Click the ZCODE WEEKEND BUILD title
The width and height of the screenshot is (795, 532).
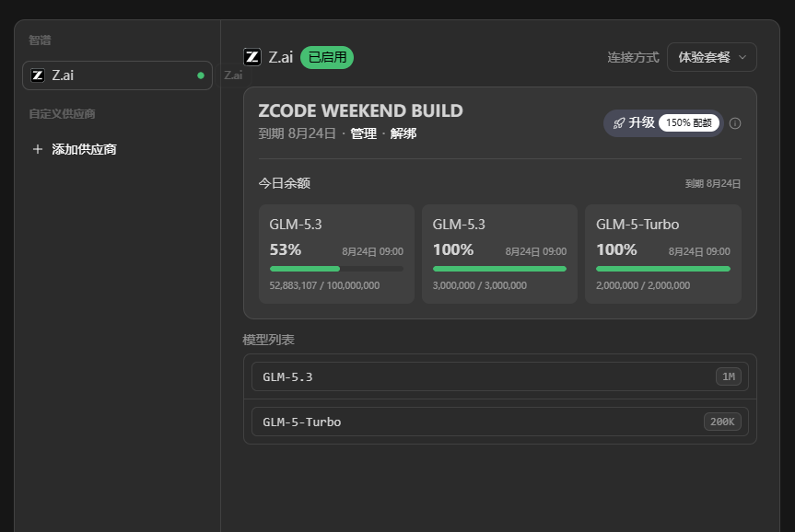tap(360, 110)
